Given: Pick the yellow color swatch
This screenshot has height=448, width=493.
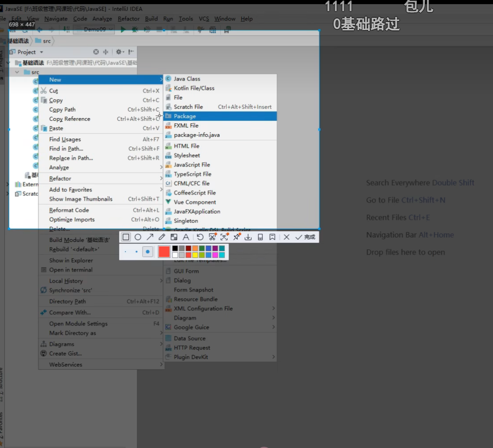Looking at the screenshot, I should coord(195,255).
